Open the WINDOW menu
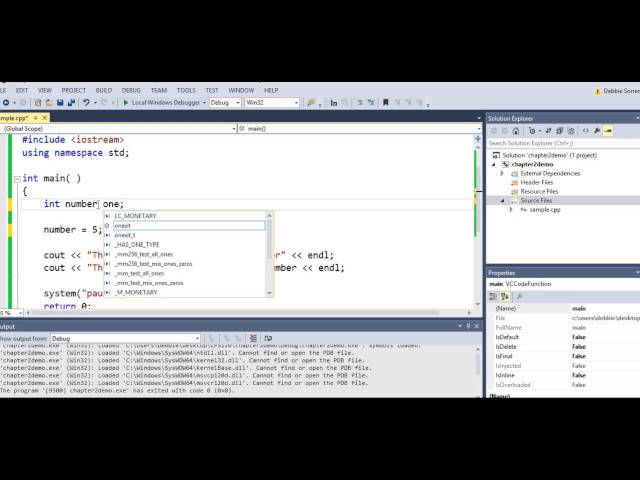Viewport: 640px width, 480px height. (x=241, y=90)
